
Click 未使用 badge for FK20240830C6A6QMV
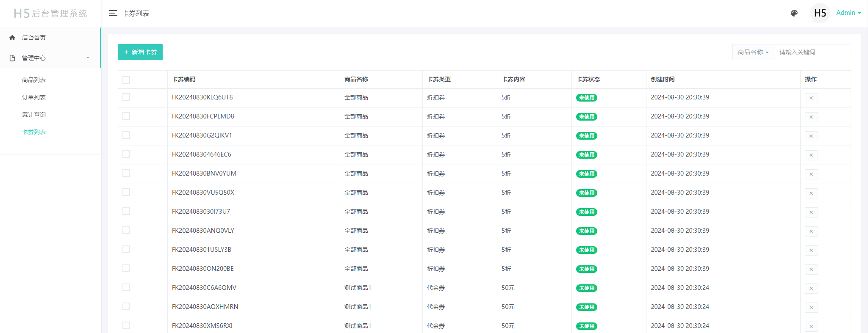point(587,288)
